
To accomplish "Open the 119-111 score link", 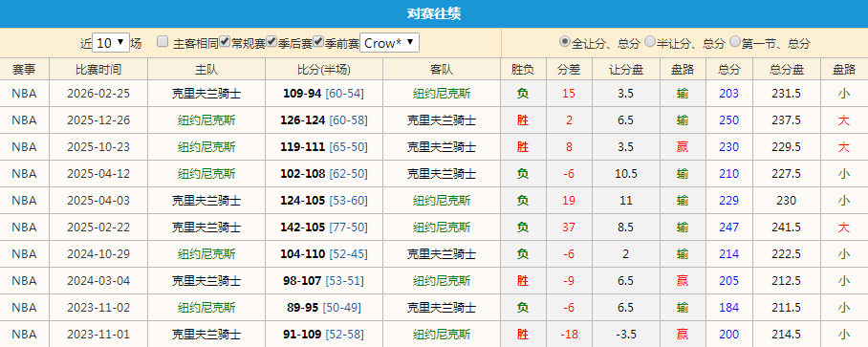I will 302,147.
